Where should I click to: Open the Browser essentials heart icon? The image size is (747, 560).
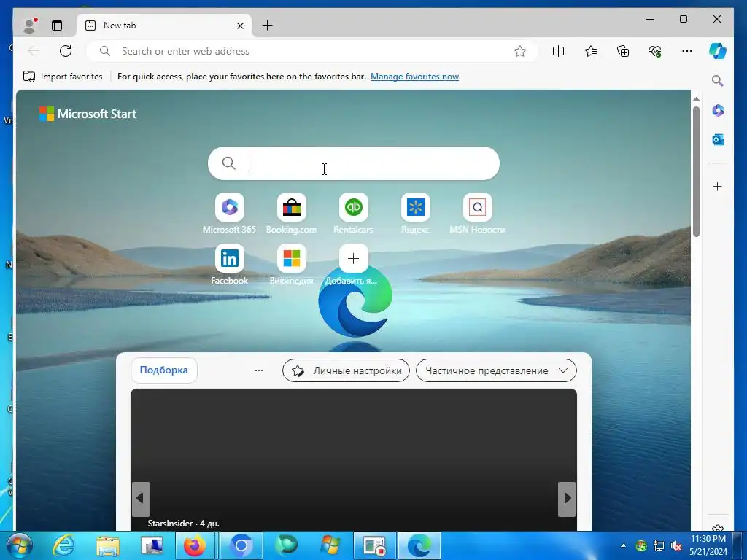(656, 51)
